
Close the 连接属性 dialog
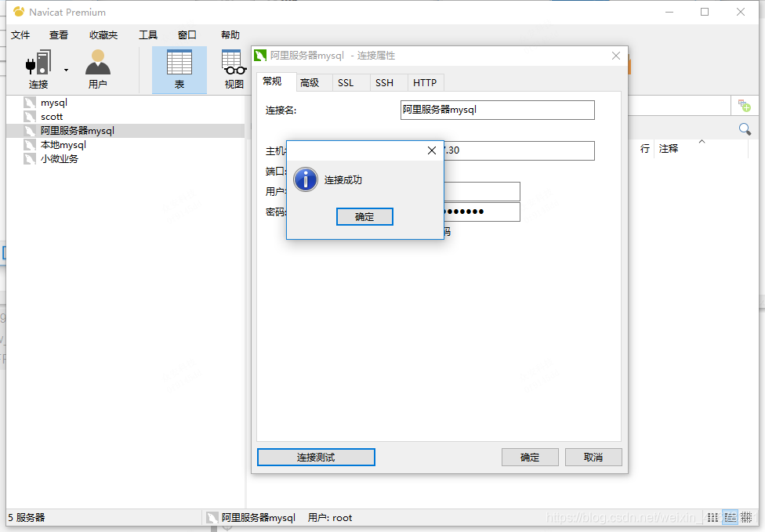pyautogui.click(x=616, y=56)
